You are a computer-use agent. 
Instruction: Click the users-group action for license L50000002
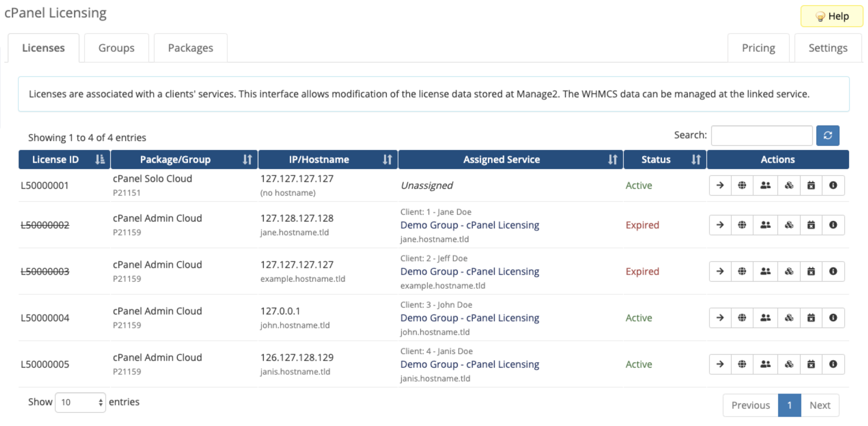[766, 225]
